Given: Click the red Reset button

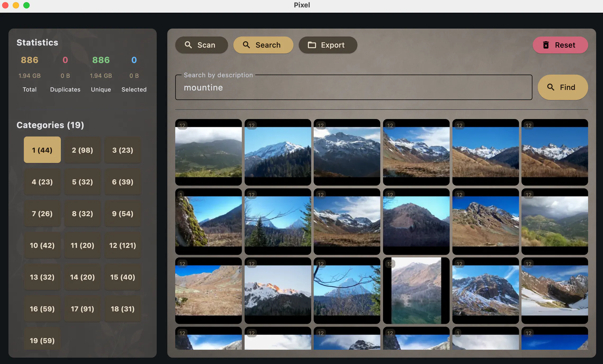Looking at the screenshot, I should 560,45.
